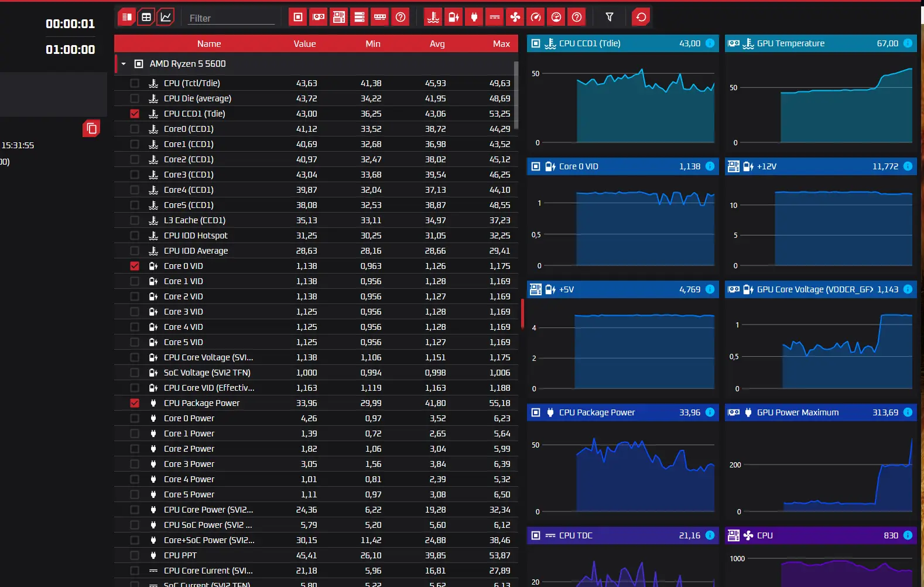Open info for CPU fan graph
Image resolution: width=924 pixels, height=587 pixels.
(908, 535)
